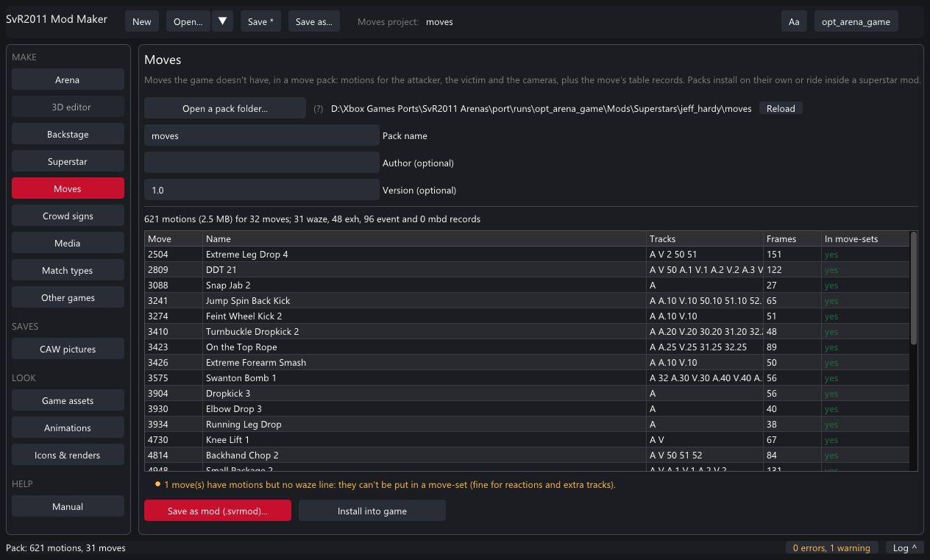930x560 pixels.
Task: Open the opt_arena_game selector
Action: pyautogui.click(x=856, y=21)
